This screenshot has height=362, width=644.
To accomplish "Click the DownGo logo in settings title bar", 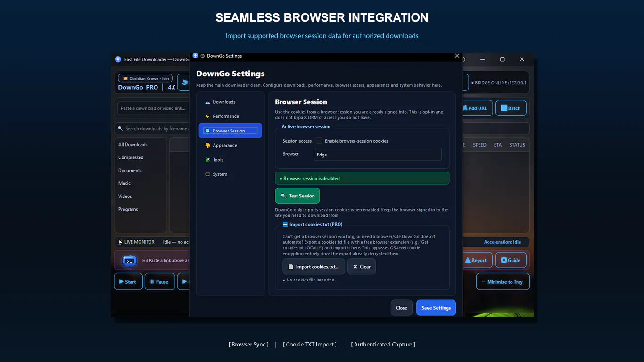I will [195, 56].
